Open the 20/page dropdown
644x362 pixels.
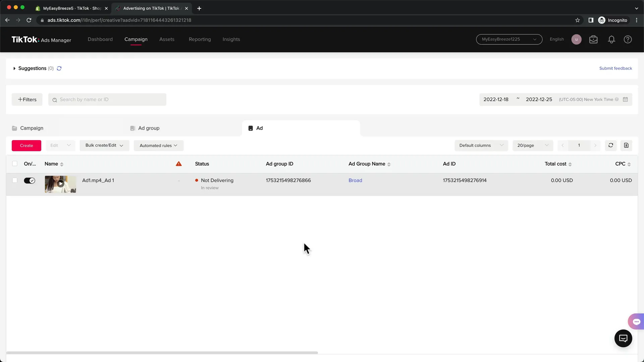pyautogui.click(x=533, y=145)
